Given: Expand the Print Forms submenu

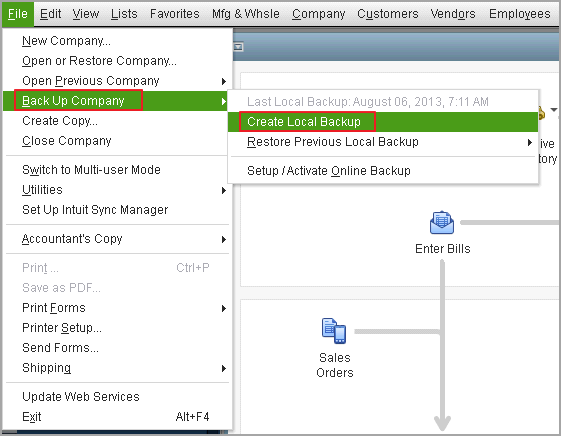Looking at the screenshot, I should pos(117,308).
